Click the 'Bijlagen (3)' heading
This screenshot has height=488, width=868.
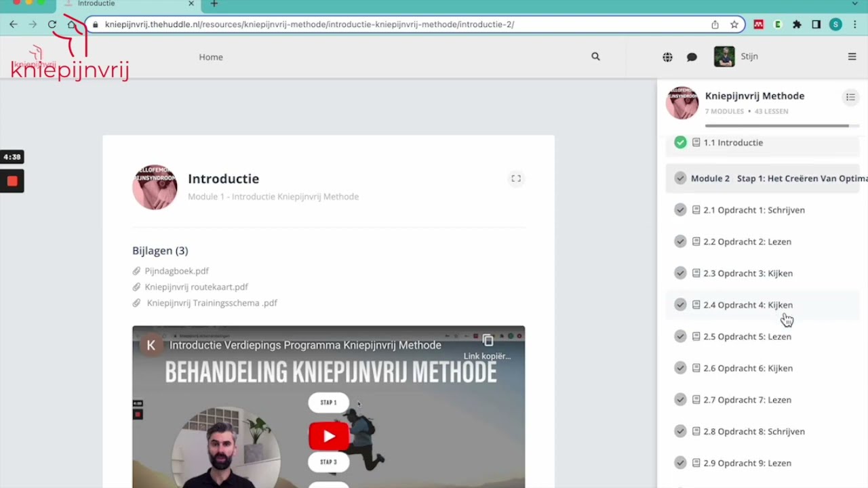click(160, 251)
